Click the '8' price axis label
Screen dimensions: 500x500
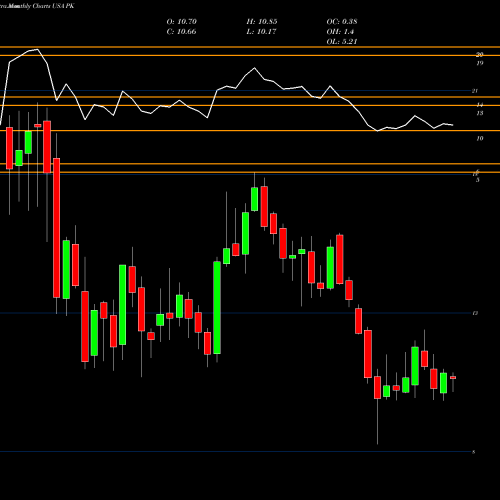[x=474, y=452]
